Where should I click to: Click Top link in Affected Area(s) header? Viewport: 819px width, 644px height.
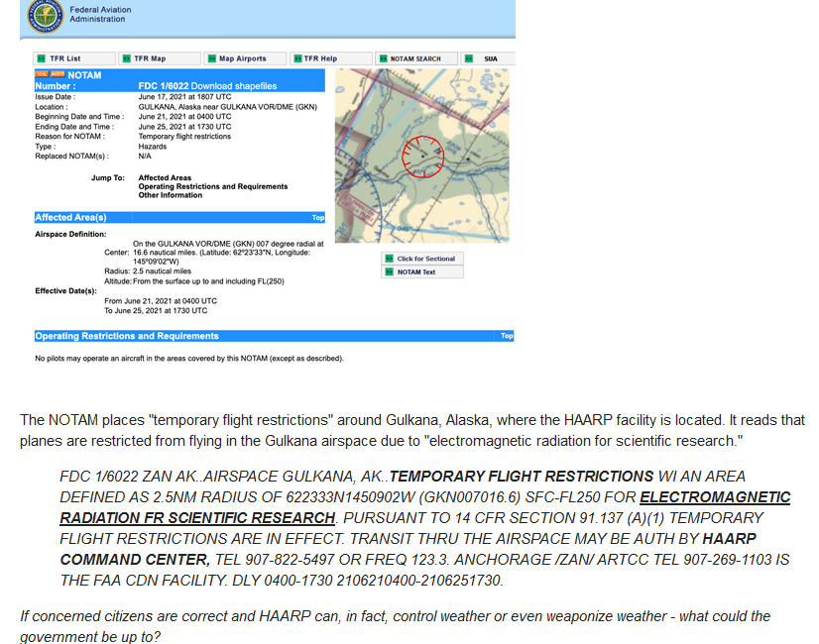318,218
